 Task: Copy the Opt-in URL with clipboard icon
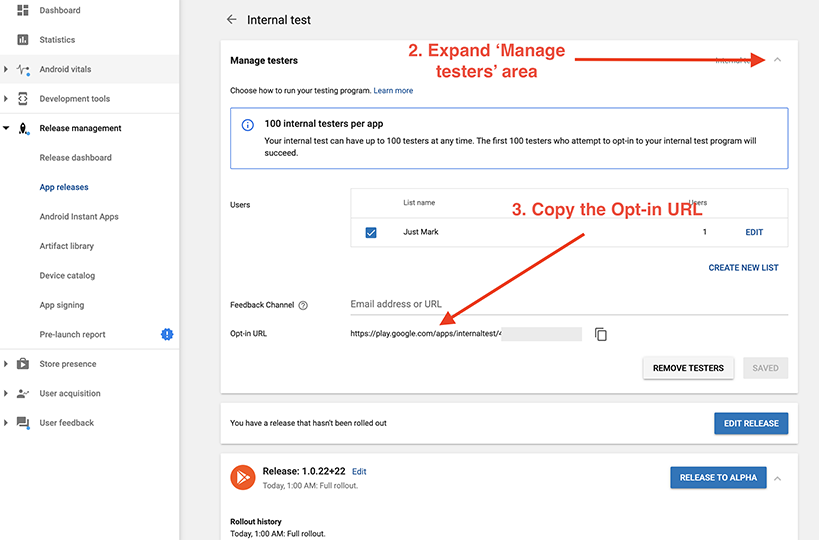click(x=601, y=334)
